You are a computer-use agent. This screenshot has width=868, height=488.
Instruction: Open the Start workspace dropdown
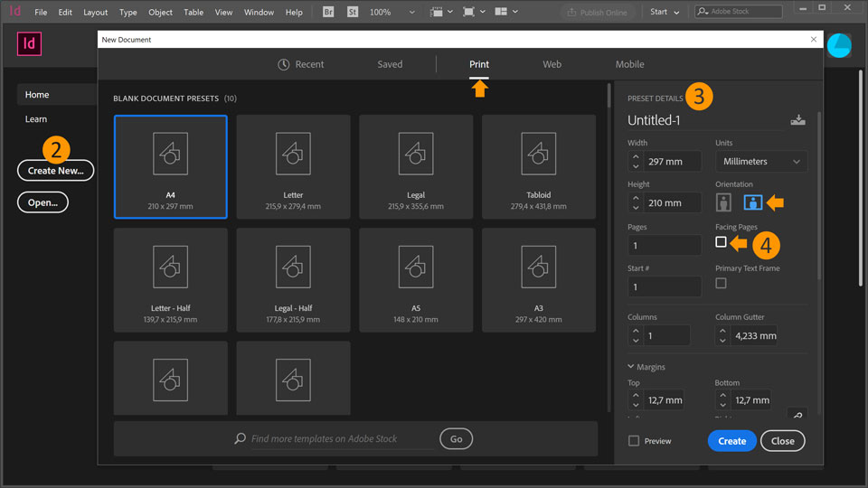click(665, 12)
